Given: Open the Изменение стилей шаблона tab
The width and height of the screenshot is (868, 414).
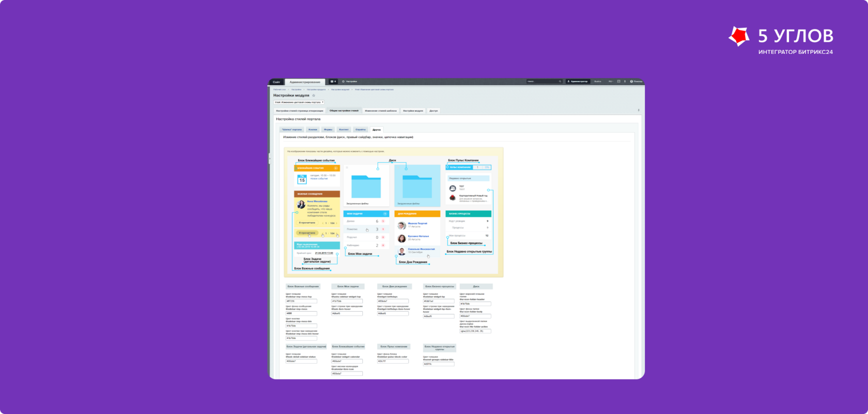Looking at the screenshot, I should [381, 111].
